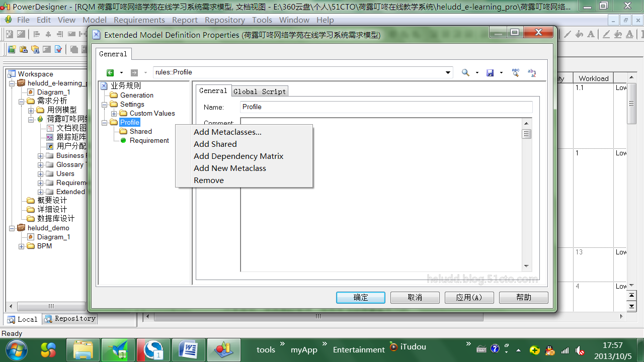Click the New Model toolbar icon

[12, 49]
